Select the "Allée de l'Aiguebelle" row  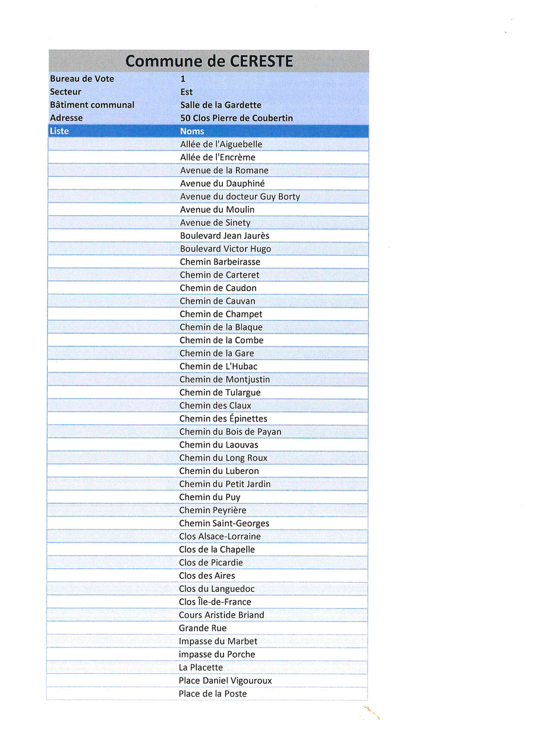pyautogui.click(x=221, y=144)
